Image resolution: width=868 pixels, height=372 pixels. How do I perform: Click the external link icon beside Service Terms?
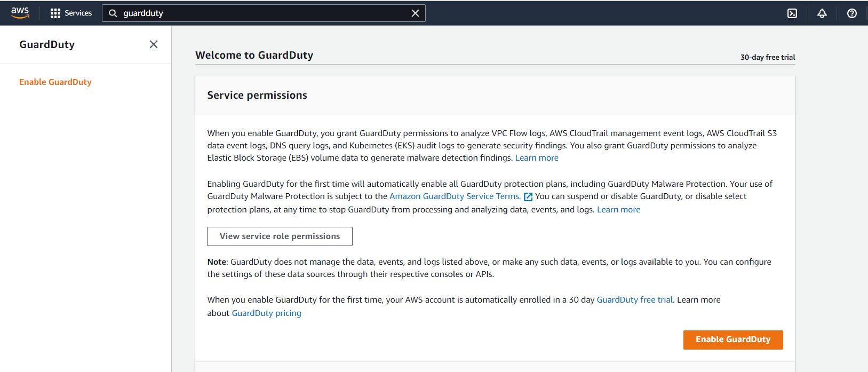(x=528, y=197)
